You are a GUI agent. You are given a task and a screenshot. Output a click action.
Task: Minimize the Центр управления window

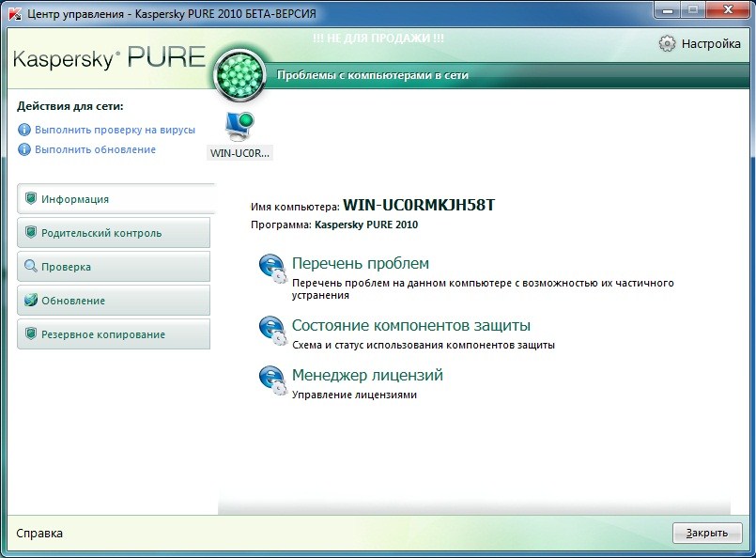pos(668,10)
